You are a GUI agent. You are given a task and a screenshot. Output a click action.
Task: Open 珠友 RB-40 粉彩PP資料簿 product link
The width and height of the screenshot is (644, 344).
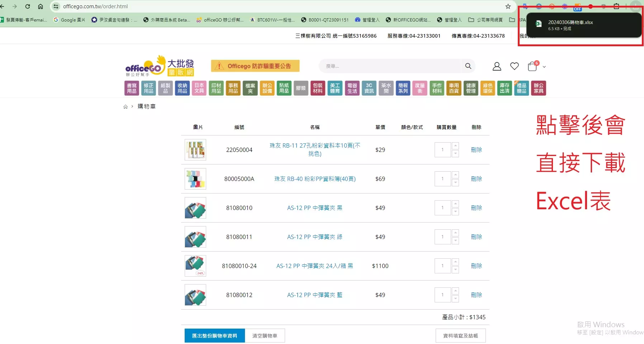(x=315, y=179)
